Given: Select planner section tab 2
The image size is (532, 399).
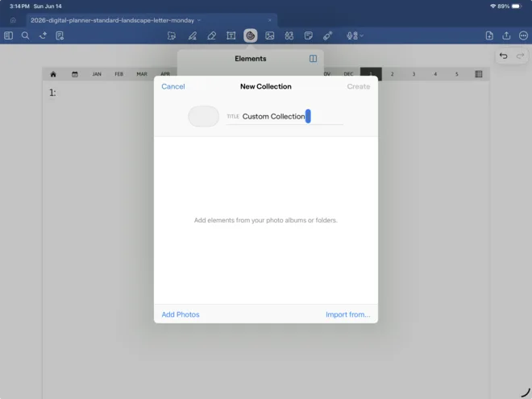Looking at the screenshot, I should (393, 74).
